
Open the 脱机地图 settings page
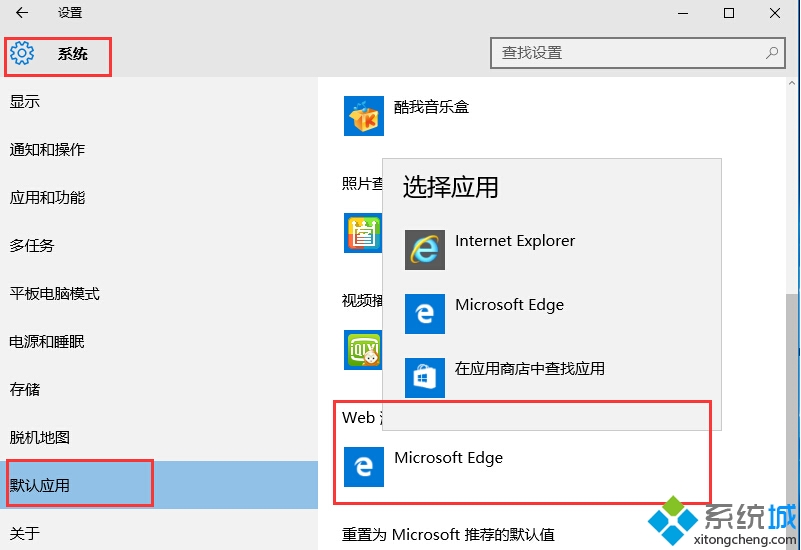159,438
